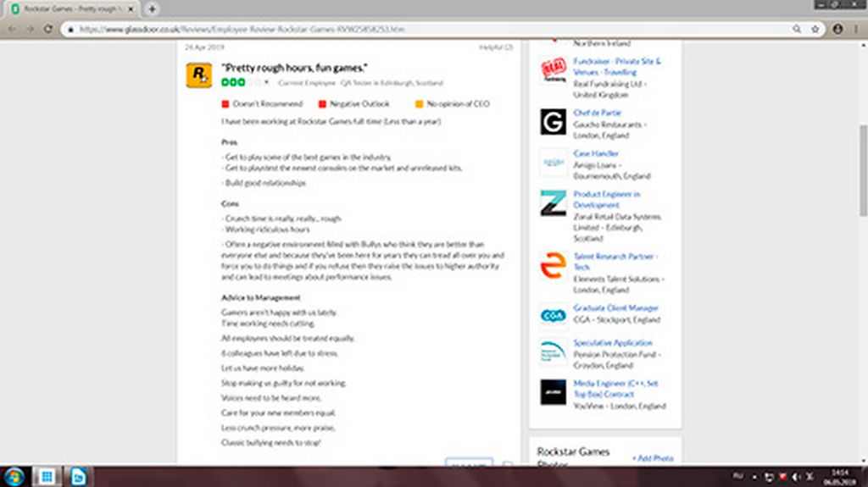
Task: Reload the Glassdoor page
Action: [48, 29]
